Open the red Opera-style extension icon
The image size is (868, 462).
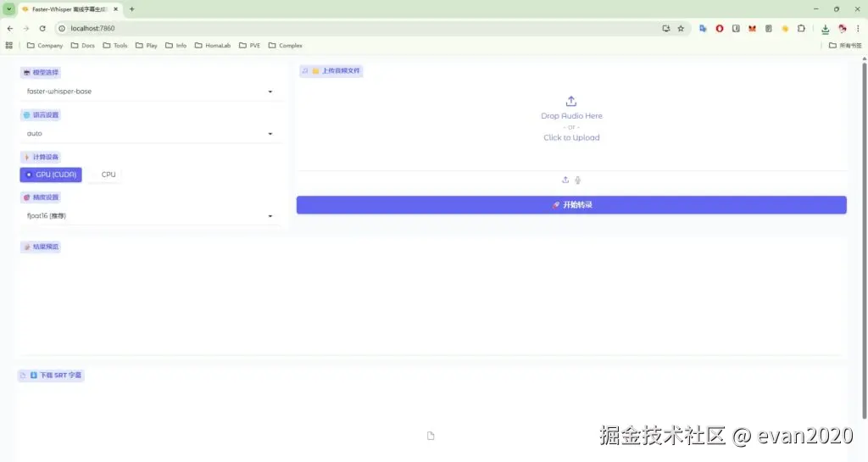(x=720, y=28)
